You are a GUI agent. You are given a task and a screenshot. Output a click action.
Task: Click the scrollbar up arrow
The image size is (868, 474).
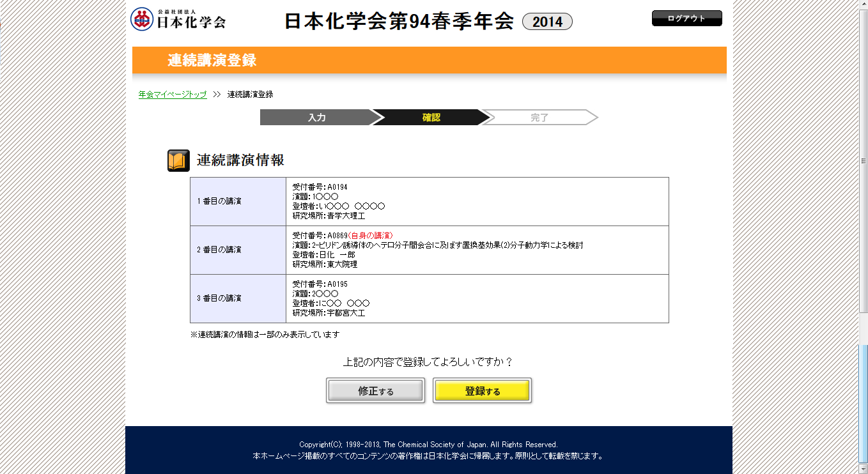click(864, 4)
